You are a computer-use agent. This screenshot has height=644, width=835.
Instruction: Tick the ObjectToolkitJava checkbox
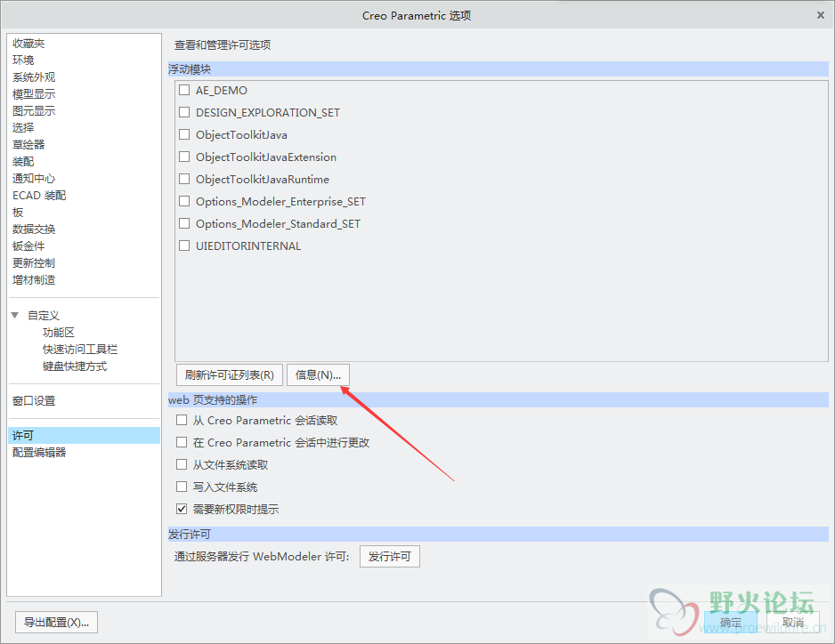click(x=184, y=134)
